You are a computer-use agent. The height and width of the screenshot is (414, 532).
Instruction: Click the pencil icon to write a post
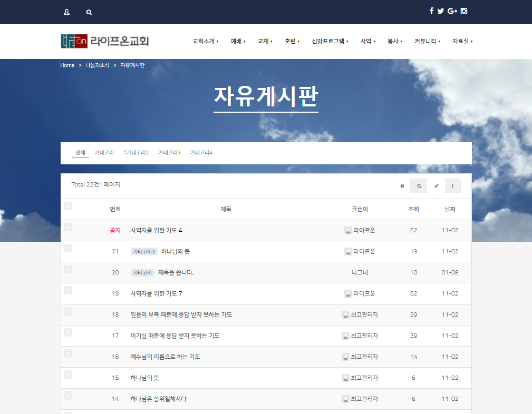[x=437, y=186]
